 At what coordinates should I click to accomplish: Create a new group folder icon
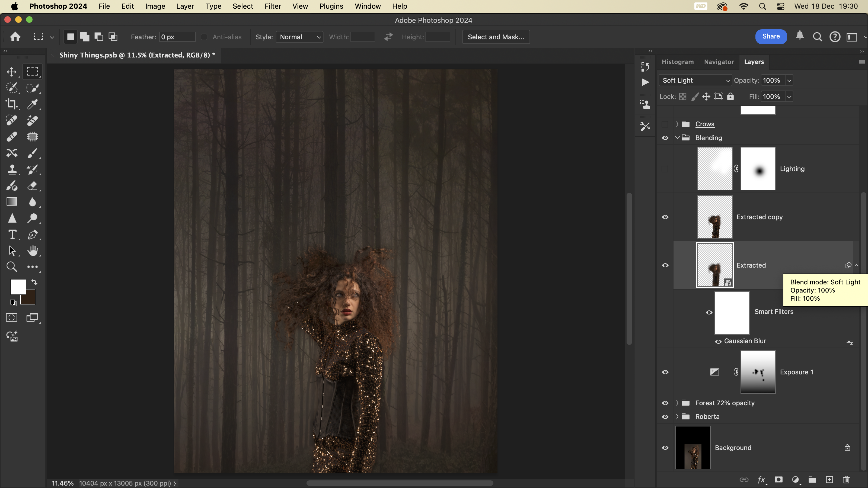(x=812, y=480)
